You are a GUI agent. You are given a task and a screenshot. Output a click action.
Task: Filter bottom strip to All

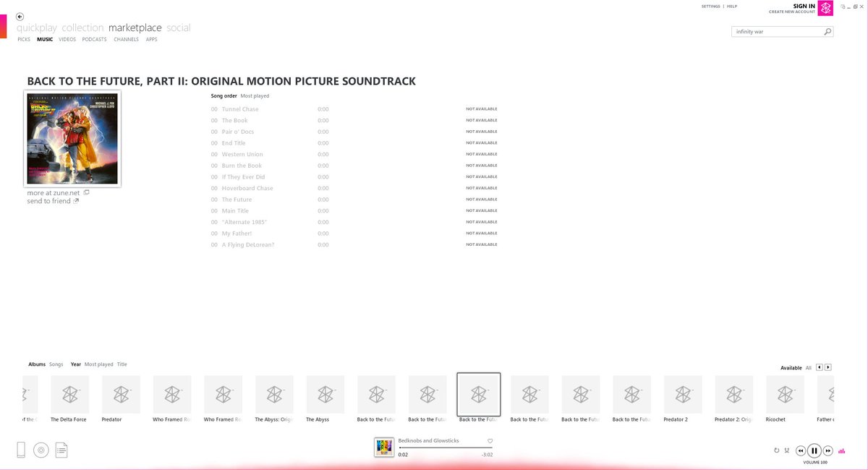pyautogui.click(x=809, y=368)
